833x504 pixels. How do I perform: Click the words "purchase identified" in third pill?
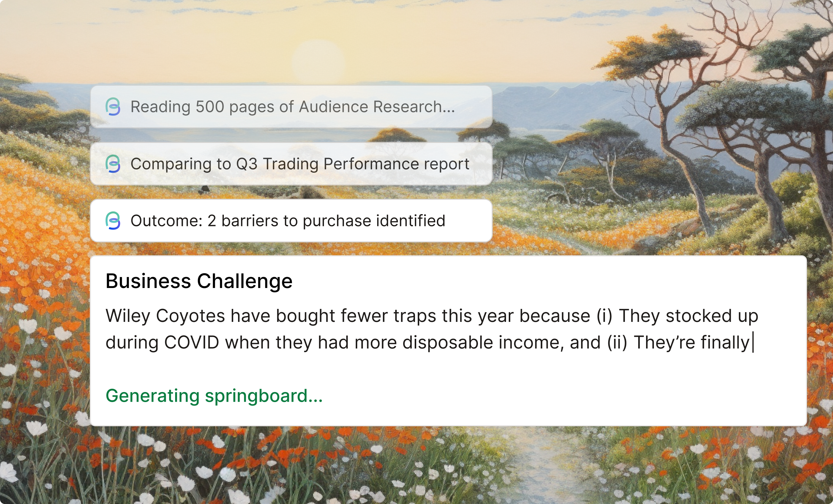tap(374, 221)
